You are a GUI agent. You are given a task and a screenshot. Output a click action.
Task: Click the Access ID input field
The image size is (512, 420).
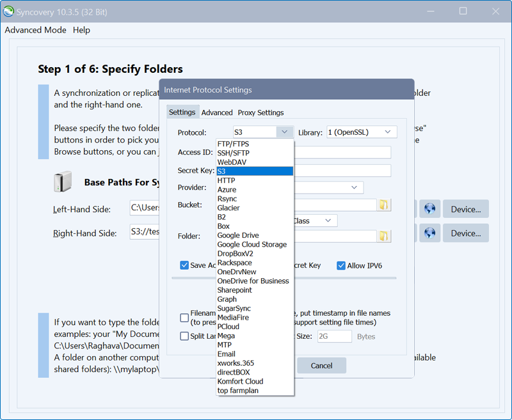click(342, 152)
